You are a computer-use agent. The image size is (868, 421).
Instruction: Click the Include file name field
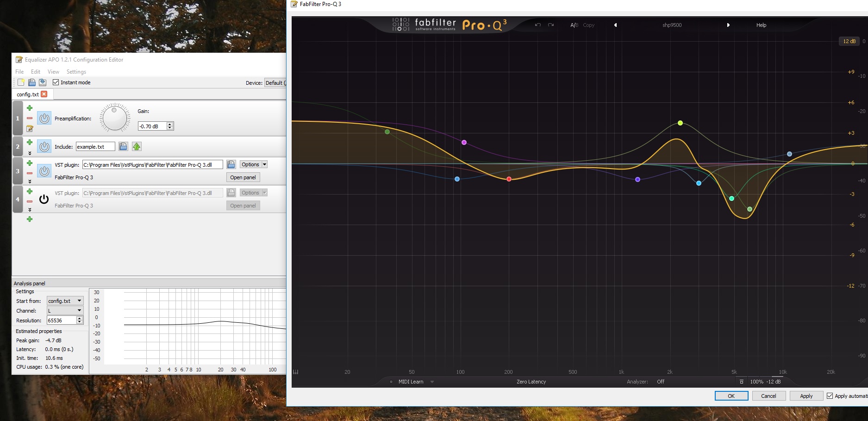(x=95, y=147)
